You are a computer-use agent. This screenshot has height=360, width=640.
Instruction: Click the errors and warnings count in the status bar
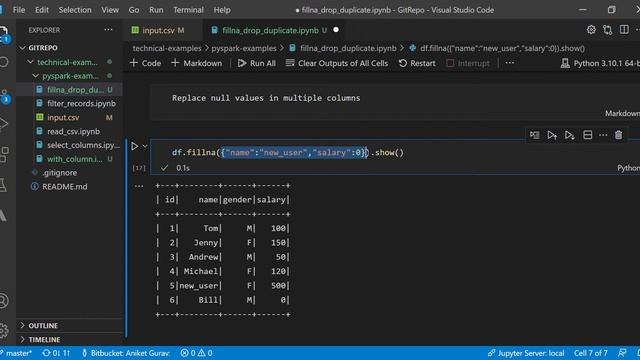[196, 353]
